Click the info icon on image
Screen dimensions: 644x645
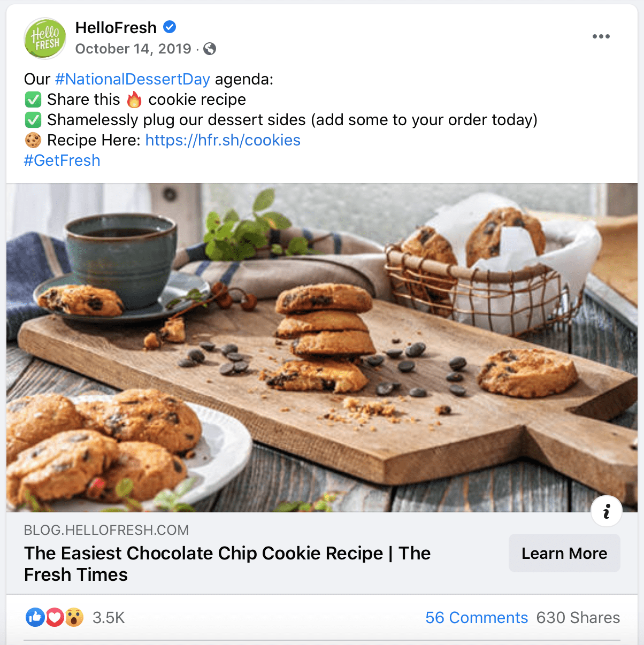(x=607, y=511)
